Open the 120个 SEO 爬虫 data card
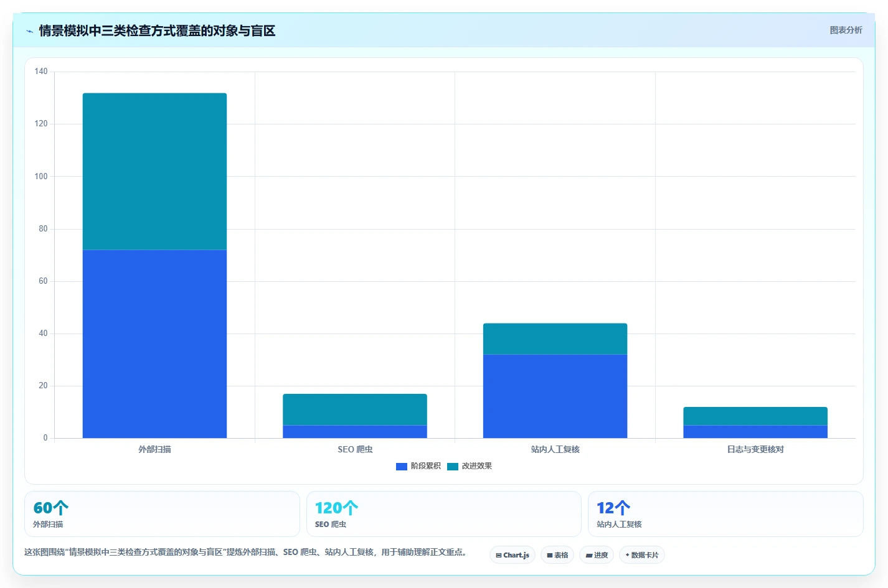The height and width of the screenshot is (588, 888). pyautogui.click(x=443, y=514)
